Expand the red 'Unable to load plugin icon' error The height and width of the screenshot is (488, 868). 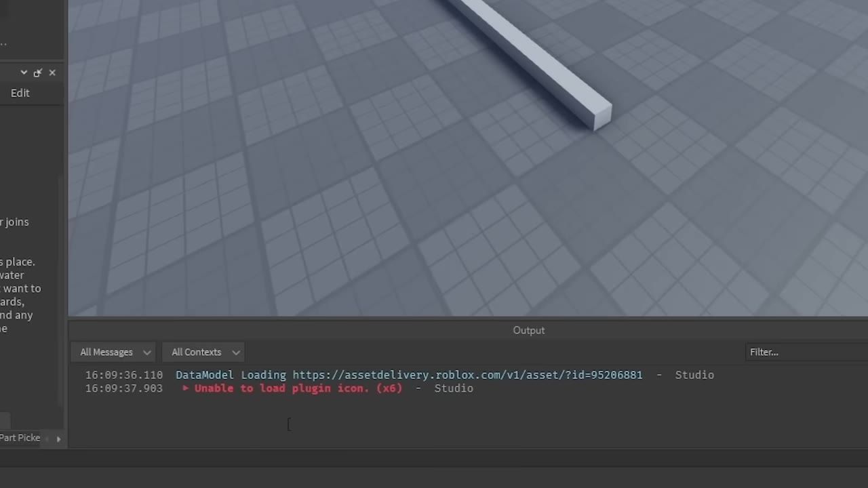pyautogui.click(x=185, y=388)
